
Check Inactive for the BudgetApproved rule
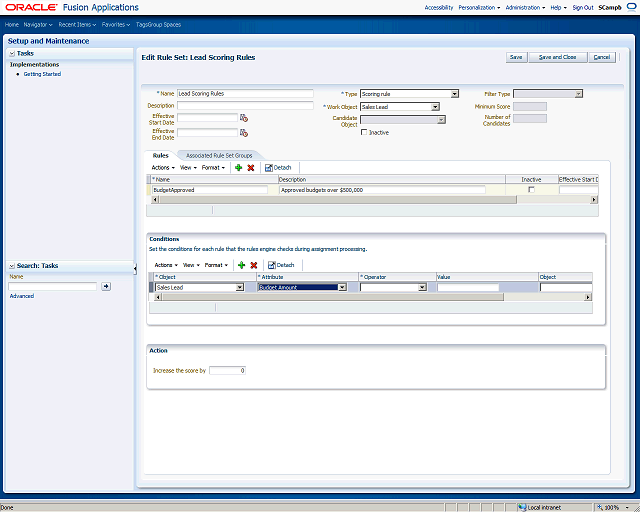pyautogui.click(x=531, y=189)
